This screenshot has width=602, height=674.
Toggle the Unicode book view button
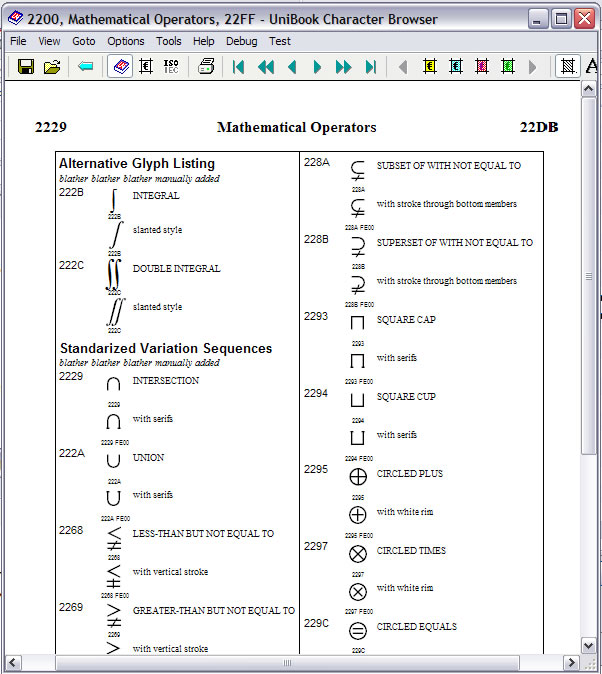coord(119,67)
